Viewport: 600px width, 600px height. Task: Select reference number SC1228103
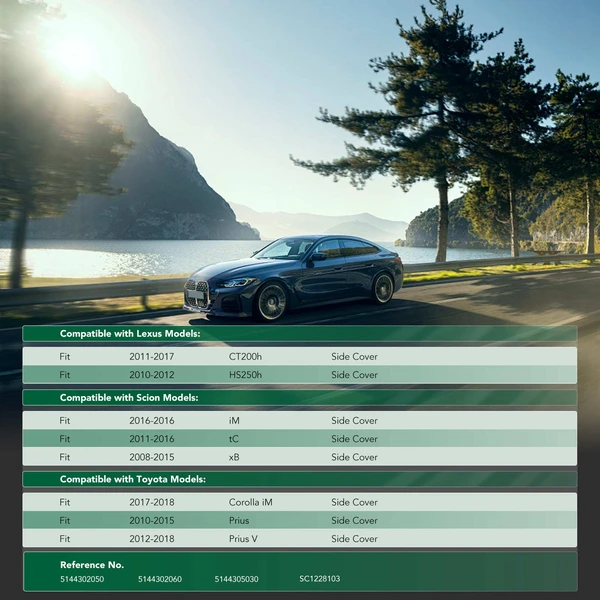pos(319,579)
